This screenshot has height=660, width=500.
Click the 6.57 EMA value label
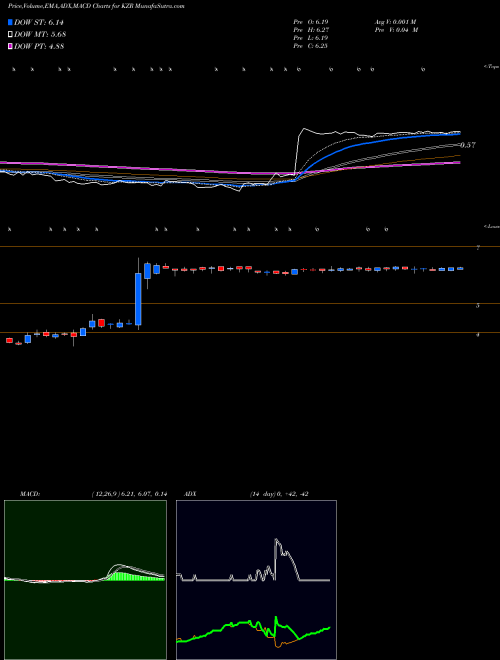[467, 145]
